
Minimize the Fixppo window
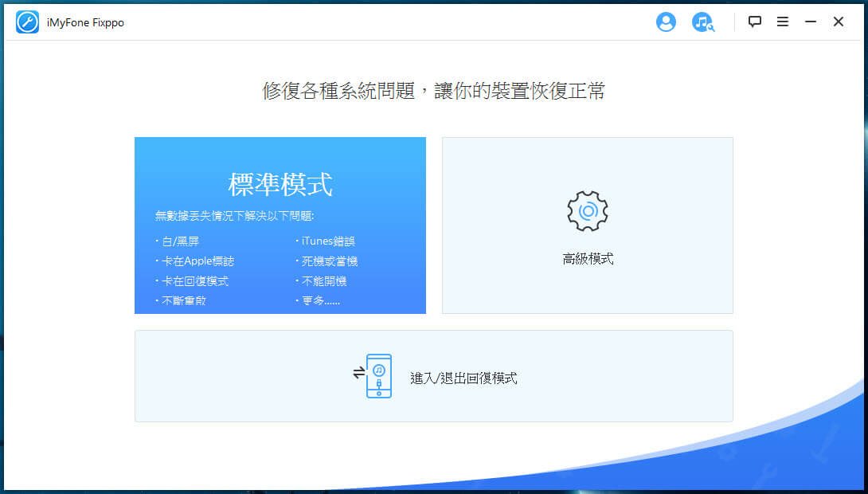811,22
